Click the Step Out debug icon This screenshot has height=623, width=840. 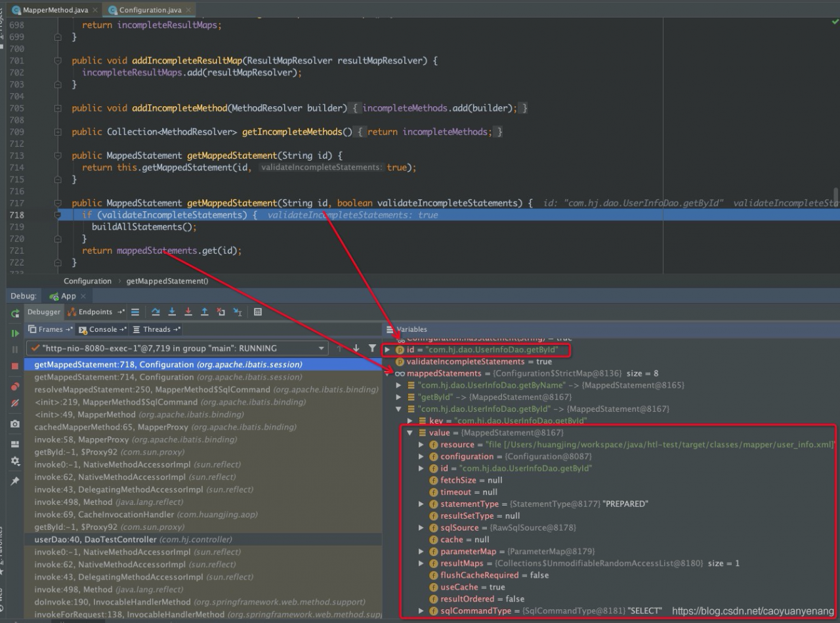pyautogui.click(x=205, y=312)
